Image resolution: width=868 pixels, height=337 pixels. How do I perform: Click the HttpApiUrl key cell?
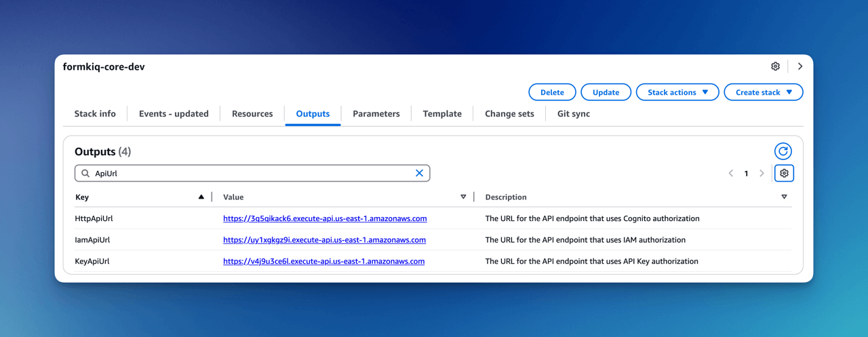[94, 218]
